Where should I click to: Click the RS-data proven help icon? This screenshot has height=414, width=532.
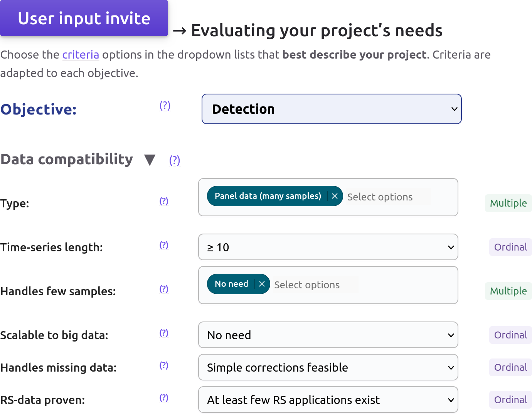tap(164, 398)
